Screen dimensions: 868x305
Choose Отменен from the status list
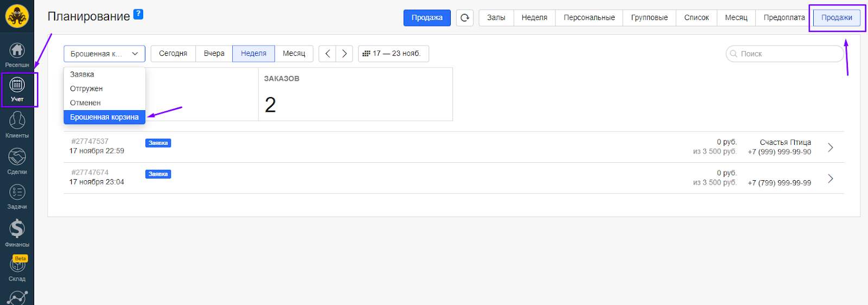coord(85,103)
